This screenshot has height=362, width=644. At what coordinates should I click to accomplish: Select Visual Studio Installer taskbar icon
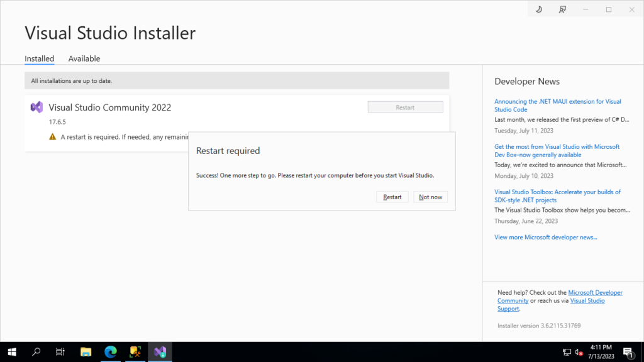pyautogui.click(x=160, y=352)
